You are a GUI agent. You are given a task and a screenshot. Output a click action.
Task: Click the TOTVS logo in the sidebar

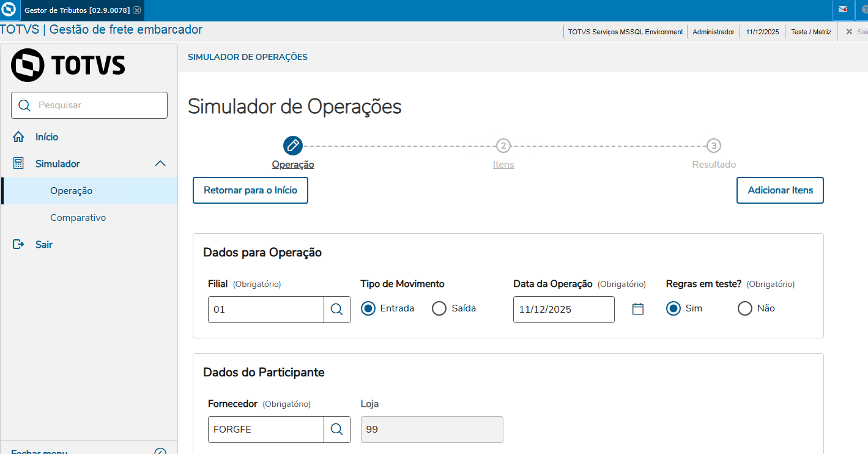pyautogui.click(x=68, y=65)
